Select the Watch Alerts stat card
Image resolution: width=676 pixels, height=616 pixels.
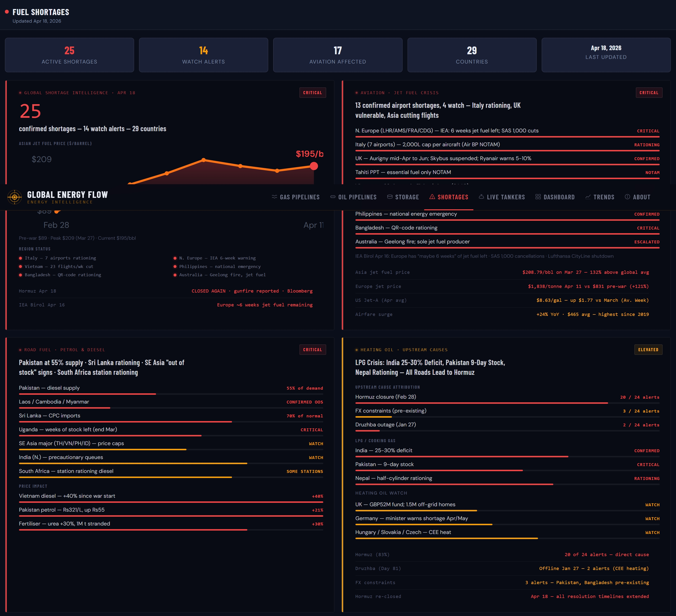(x=204, y=55)
